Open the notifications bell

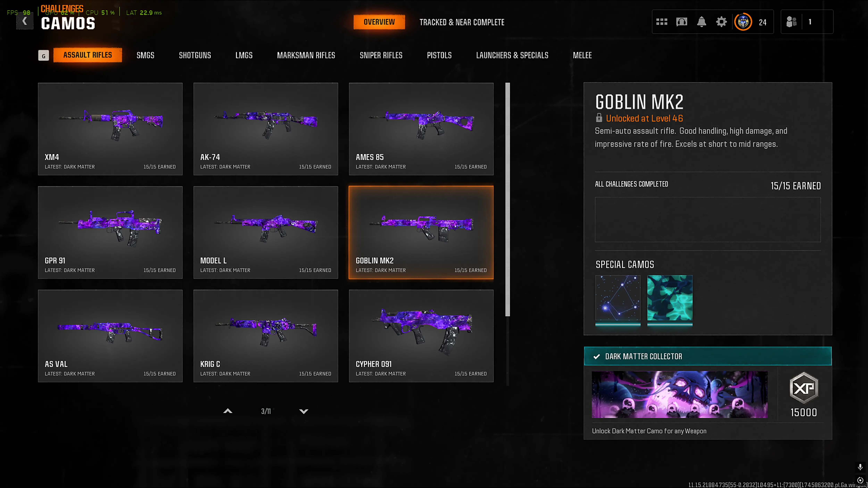pos(701,22)
